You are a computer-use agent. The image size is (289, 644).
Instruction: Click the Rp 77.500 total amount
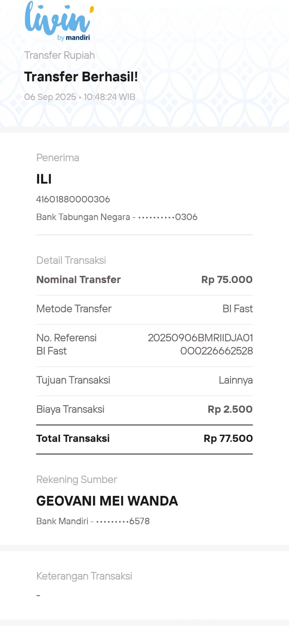[228, 438]
